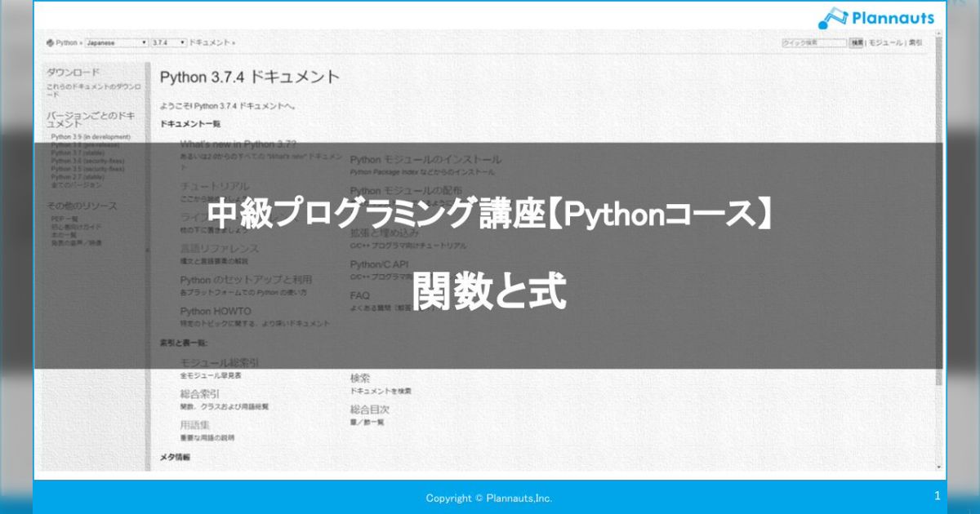Click the Plannauts logo in the top right corner
This screenshot has width=980, height=514.
(x=878, y=16)
